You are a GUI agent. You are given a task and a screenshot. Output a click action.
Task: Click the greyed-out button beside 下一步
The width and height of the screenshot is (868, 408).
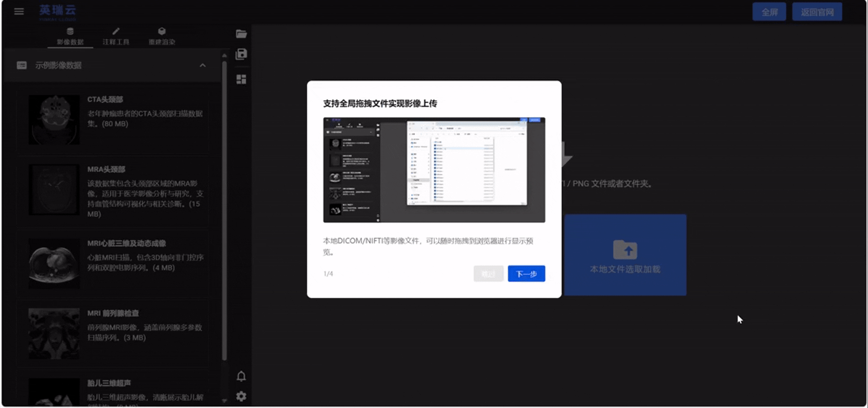[x=488, y=274]
